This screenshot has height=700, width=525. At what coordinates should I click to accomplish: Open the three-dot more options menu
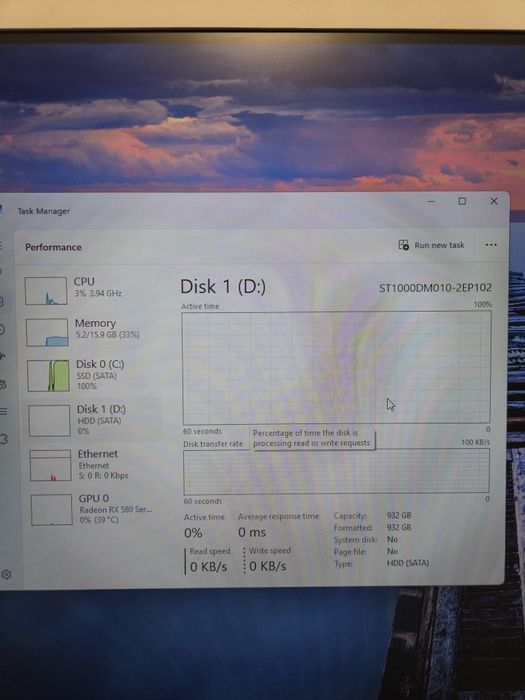click(x=491, y=245)
